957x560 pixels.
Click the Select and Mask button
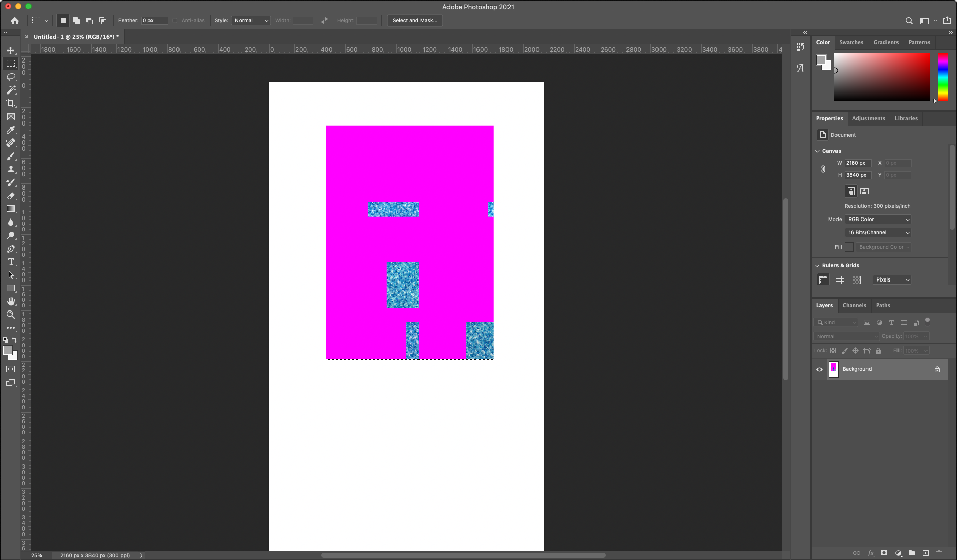click(x=414, y=21)
